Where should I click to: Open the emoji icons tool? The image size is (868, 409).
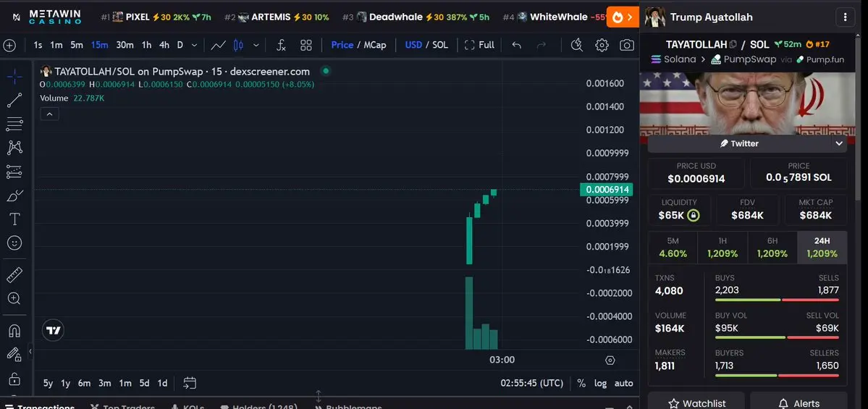click(14, 243)
